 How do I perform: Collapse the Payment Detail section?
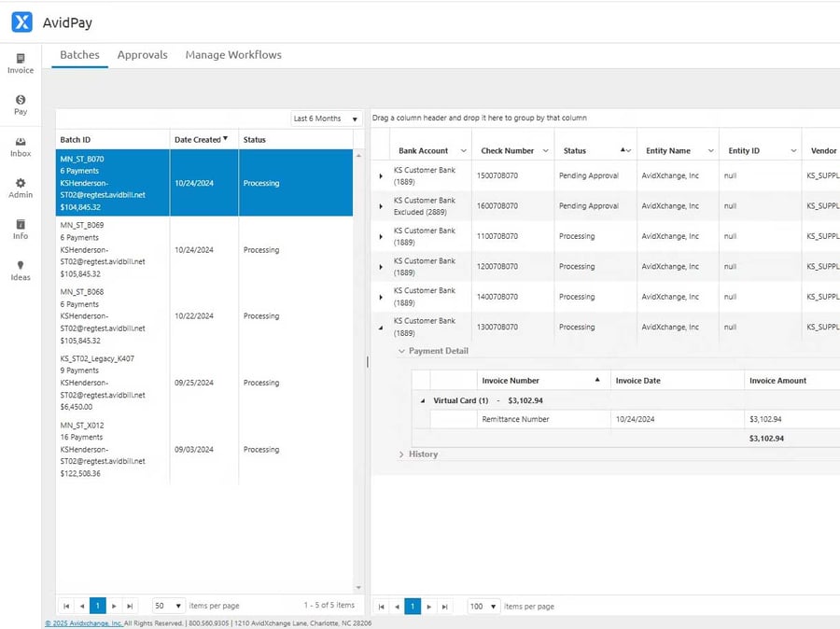(401, 351)
